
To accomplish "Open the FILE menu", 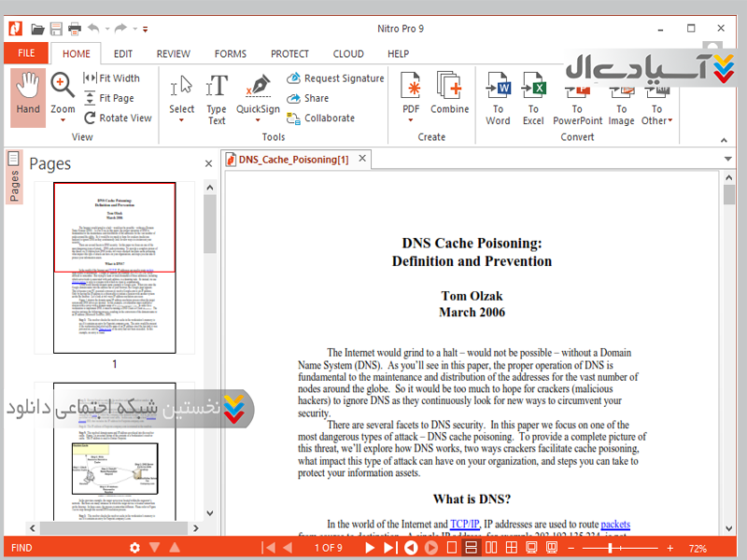I will point(26,53).
